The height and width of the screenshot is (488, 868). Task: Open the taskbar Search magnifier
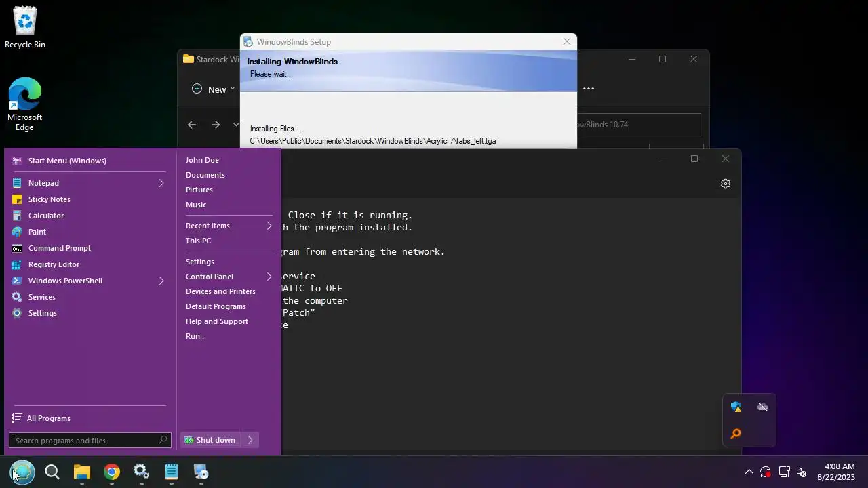tap(52, 472)
